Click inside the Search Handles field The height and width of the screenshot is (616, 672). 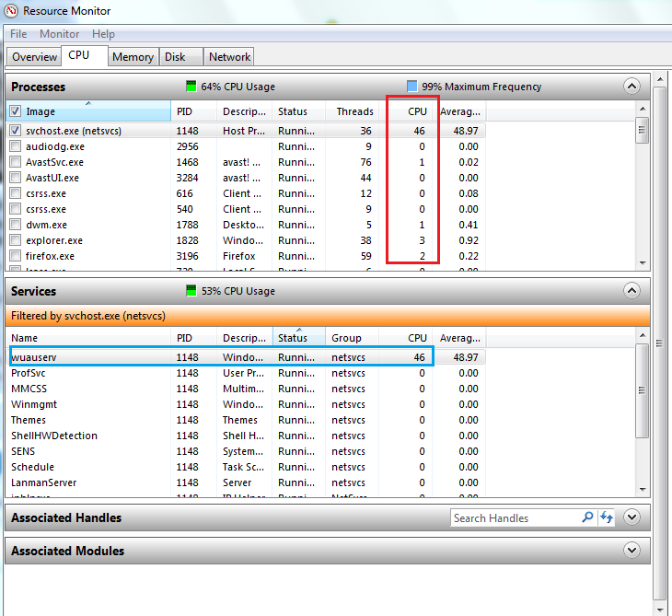pyautogui.click(x=516, y=517)
